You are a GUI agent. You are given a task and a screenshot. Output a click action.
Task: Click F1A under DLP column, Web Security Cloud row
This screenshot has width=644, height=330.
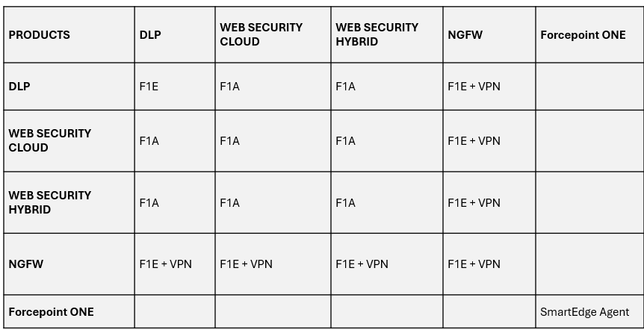[149, 141]
